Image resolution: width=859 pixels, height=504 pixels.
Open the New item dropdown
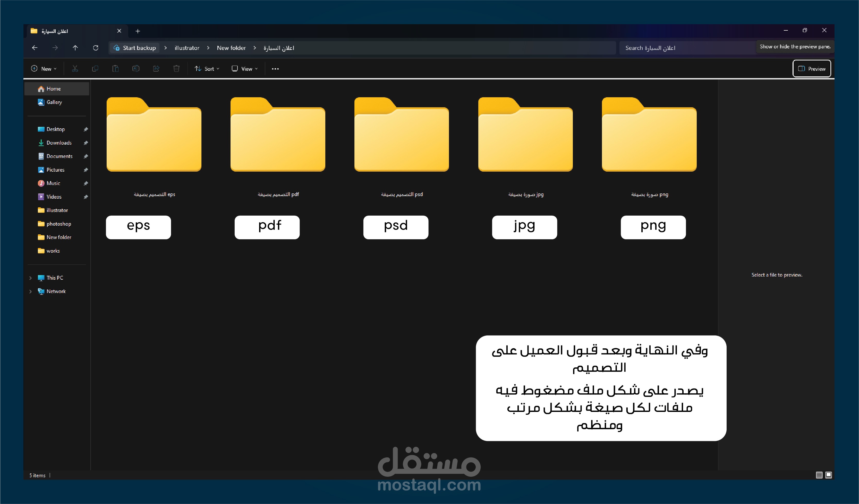coord(44,69)
